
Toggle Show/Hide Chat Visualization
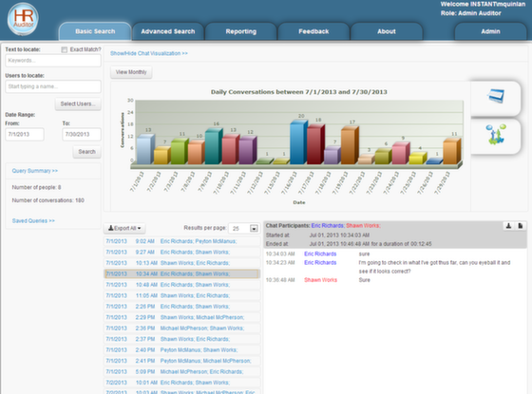[x=148, y=53]
